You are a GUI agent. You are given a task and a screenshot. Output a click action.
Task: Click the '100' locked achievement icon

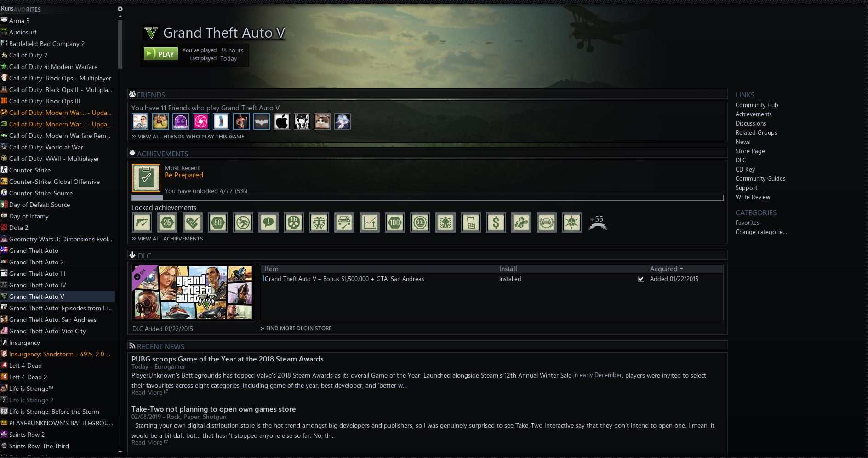point(395,223)
